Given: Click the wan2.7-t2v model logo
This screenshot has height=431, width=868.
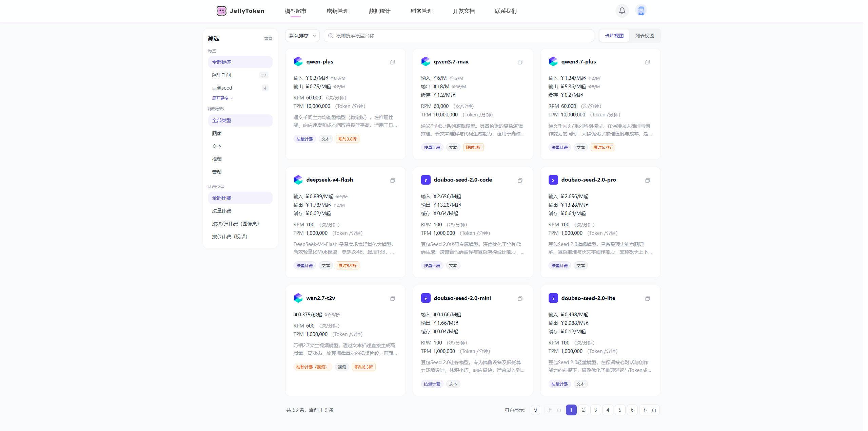Looking at the screenshot, I should pos(298,298).
